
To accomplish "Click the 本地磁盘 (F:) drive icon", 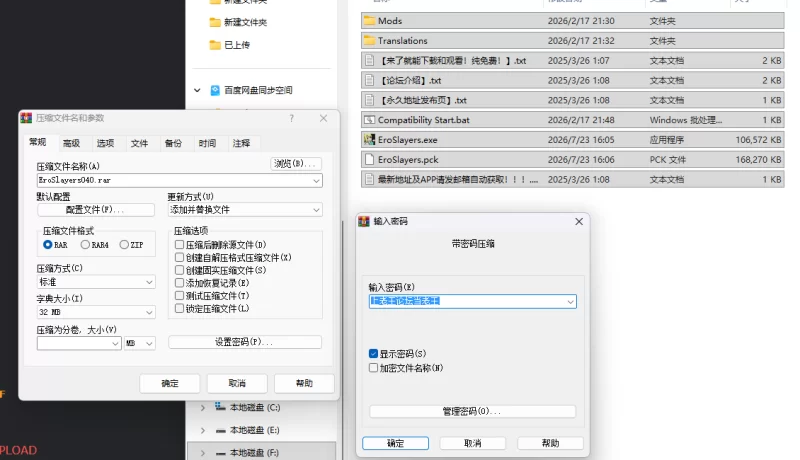I will tap(220, 453).
